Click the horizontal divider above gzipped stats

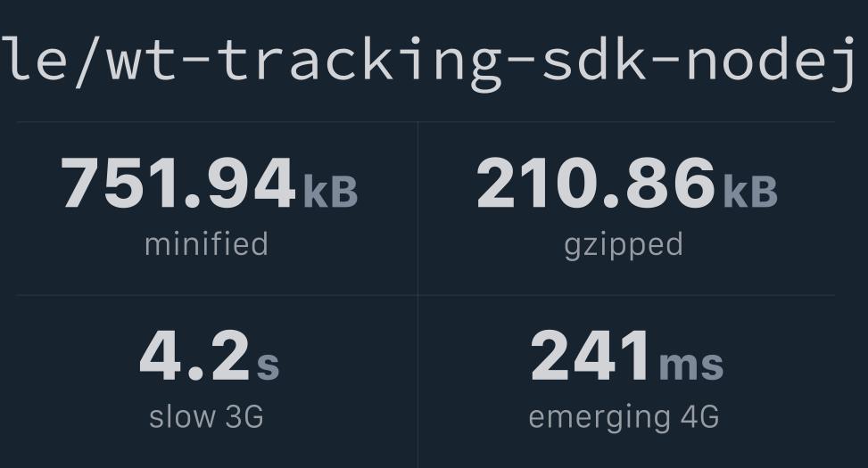pyautogui.click(x=626, y=122)
